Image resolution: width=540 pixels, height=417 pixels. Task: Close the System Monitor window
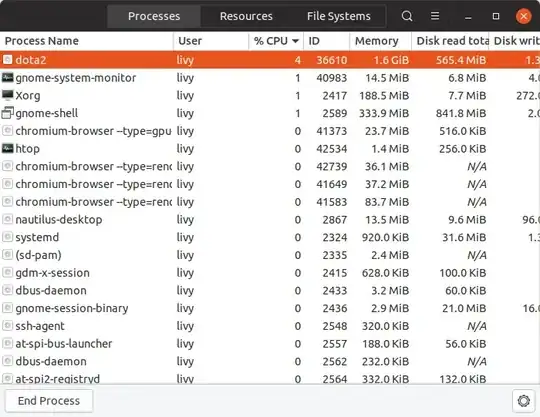point(523,16)
